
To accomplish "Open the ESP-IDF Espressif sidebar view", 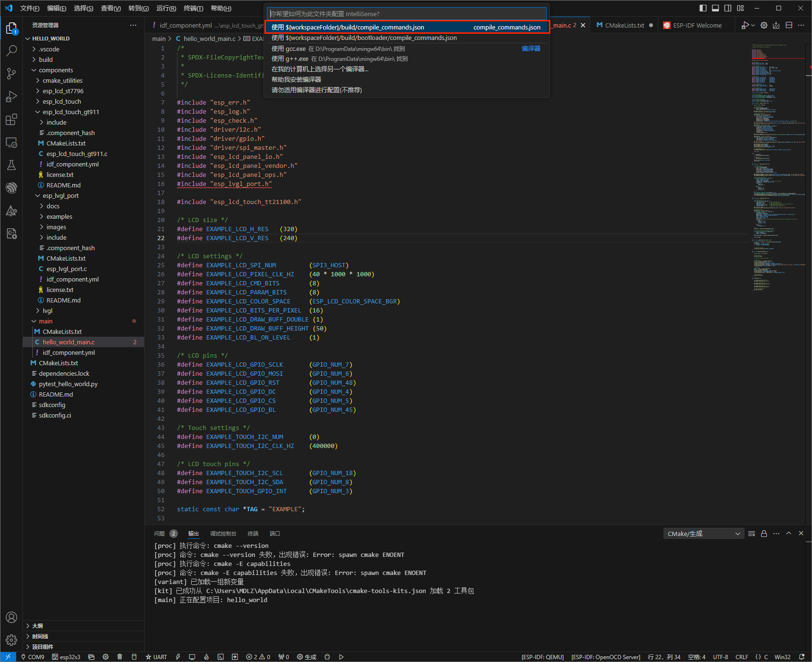I will click(11, 188).
